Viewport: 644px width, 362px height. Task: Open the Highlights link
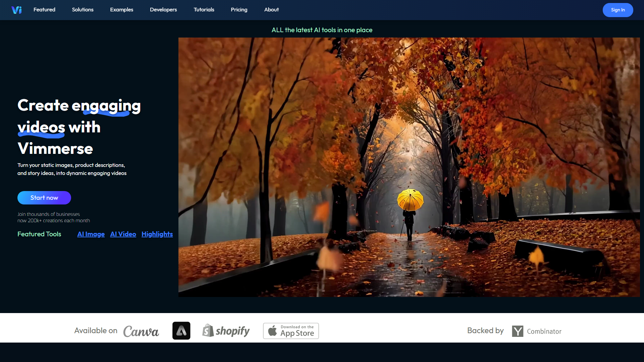click(157, 234)
